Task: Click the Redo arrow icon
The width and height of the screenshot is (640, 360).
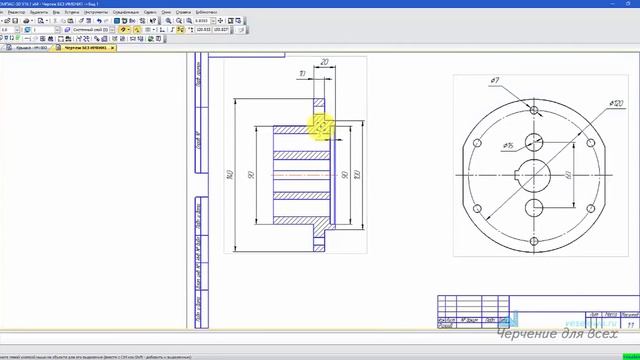Action: (x=106, y=20)
